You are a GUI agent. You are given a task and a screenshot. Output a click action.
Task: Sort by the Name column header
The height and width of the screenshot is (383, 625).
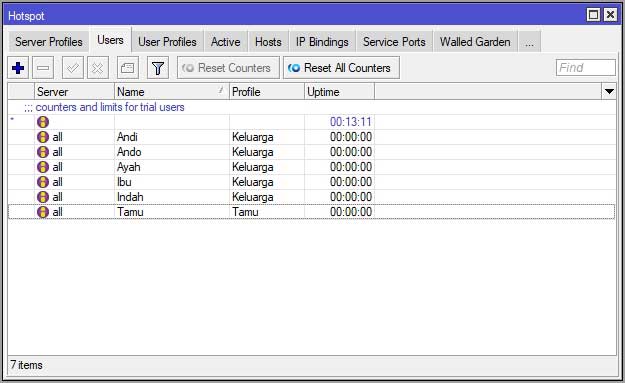click(x=172, y=92)
